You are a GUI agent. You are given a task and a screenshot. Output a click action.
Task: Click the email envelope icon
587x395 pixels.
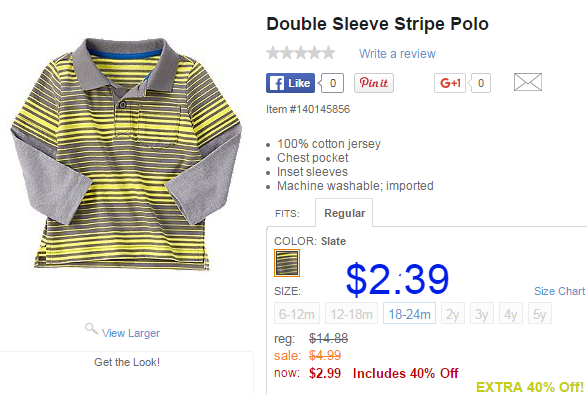pos(528,82)
